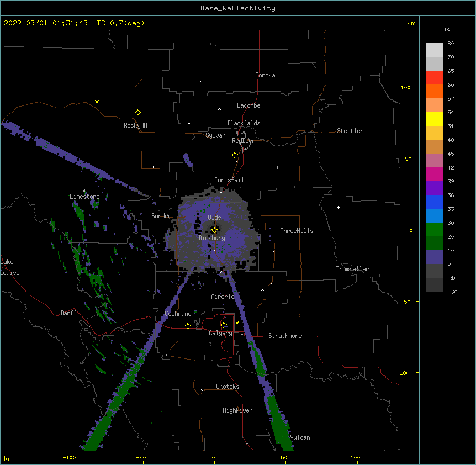Pick the red legend swatch

point(434,77)
